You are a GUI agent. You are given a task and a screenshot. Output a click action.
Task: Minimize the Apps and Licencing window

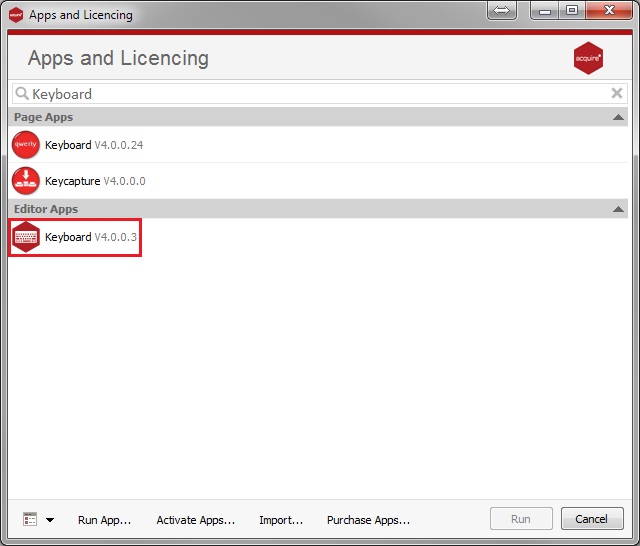(544, 10)
